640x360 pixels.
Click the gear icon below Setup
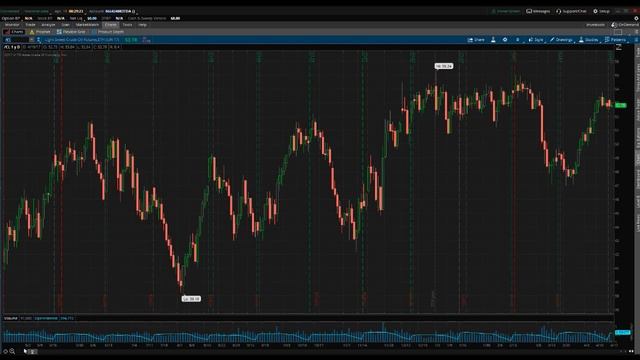point(636,18)
